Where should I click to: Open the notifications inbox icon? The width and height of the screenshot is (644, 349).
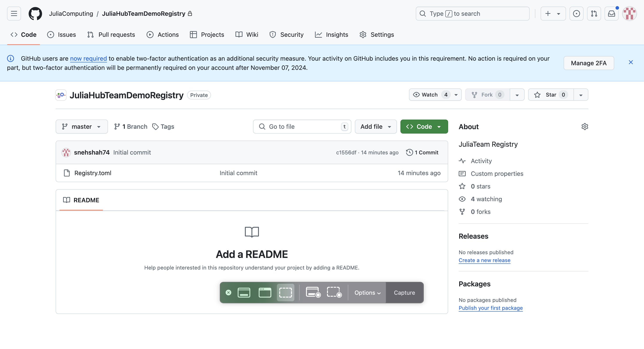point(611,14)
